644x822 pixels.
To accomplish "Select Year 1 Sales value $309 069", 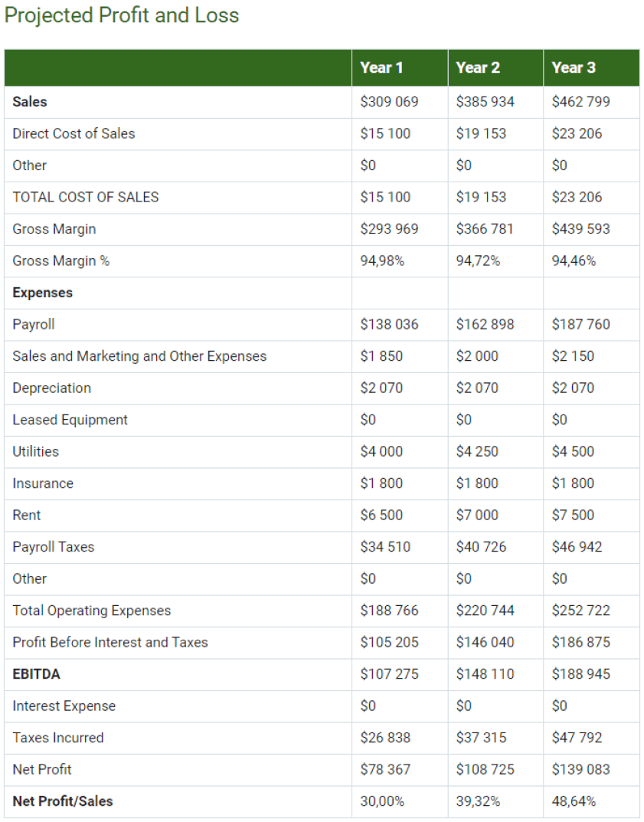I will [x=389, y=102].
